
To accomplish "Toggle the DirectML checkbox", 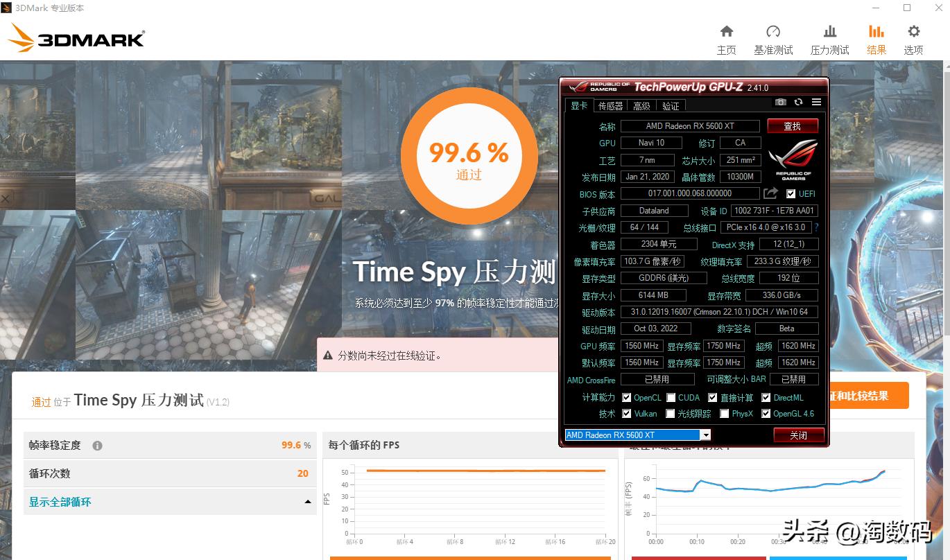I will tap(766, 398).
